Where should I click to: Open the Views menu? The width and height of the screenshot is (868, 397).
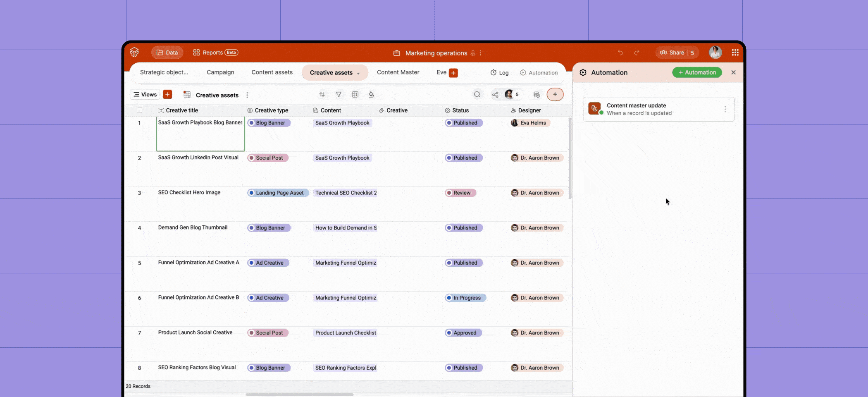[x=145, y=94]
